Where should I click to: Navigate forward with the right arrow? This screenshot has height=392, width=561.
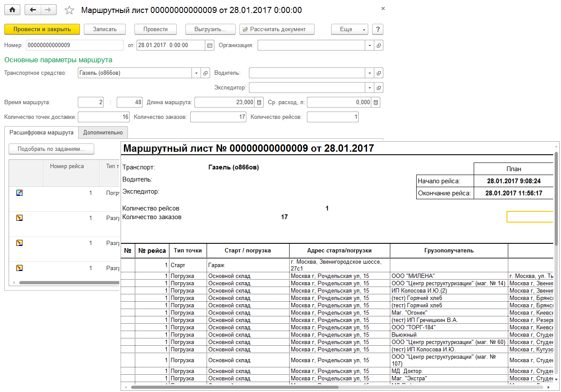(48, 10)
